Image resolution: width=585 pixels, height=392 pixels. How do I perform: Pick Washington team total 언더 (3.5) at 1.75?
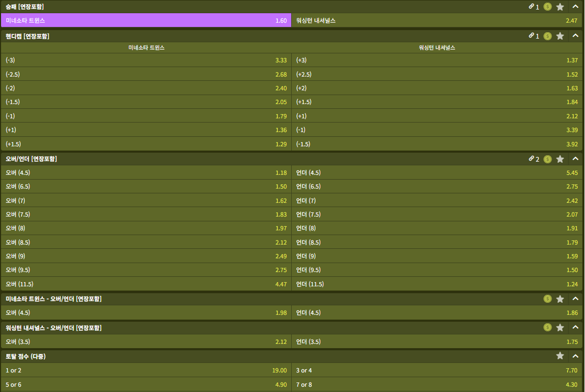pyautogui.click(x=437, y=342)
